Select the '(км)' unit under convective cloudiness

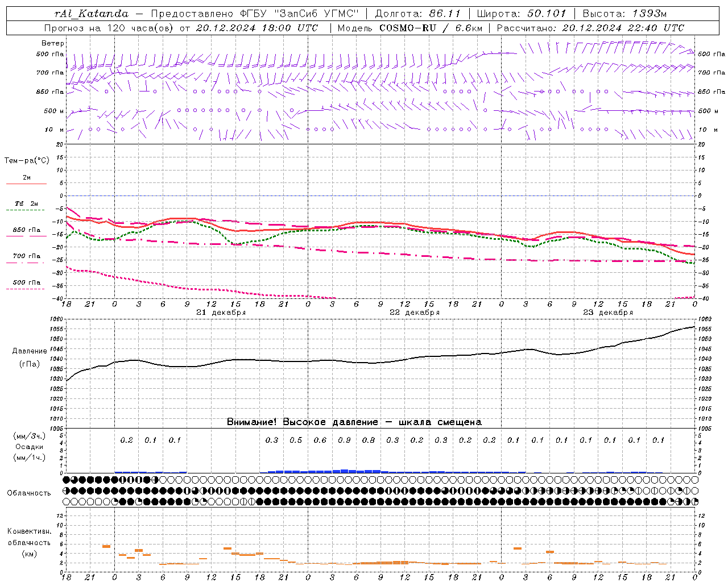pyautogui.click(x=29, y=554)
